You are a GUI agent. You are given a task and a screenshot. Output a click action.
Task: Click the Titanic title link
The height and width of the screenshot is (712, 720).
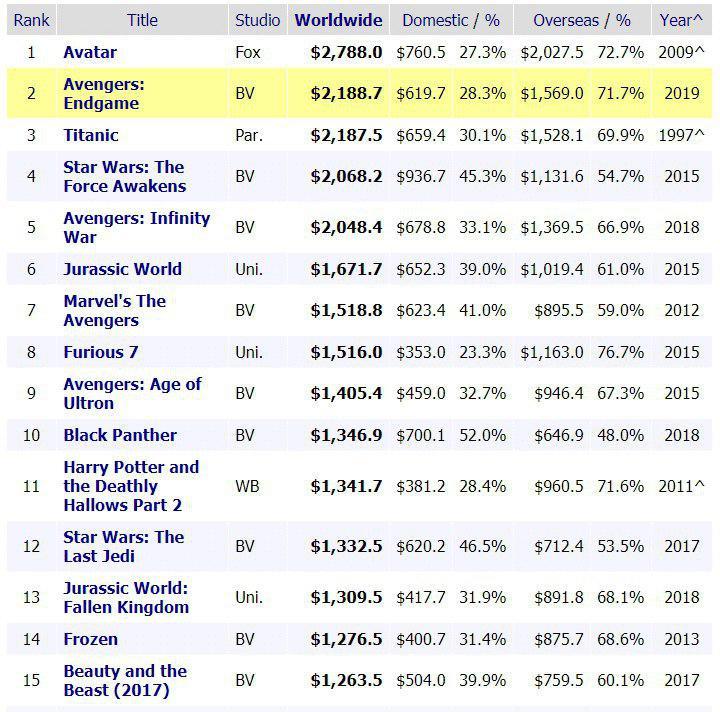click(x=91, y=135)
